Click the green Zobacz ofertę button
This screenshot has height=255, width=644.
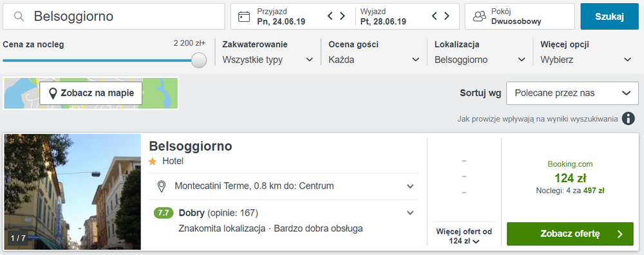[570, 234]
